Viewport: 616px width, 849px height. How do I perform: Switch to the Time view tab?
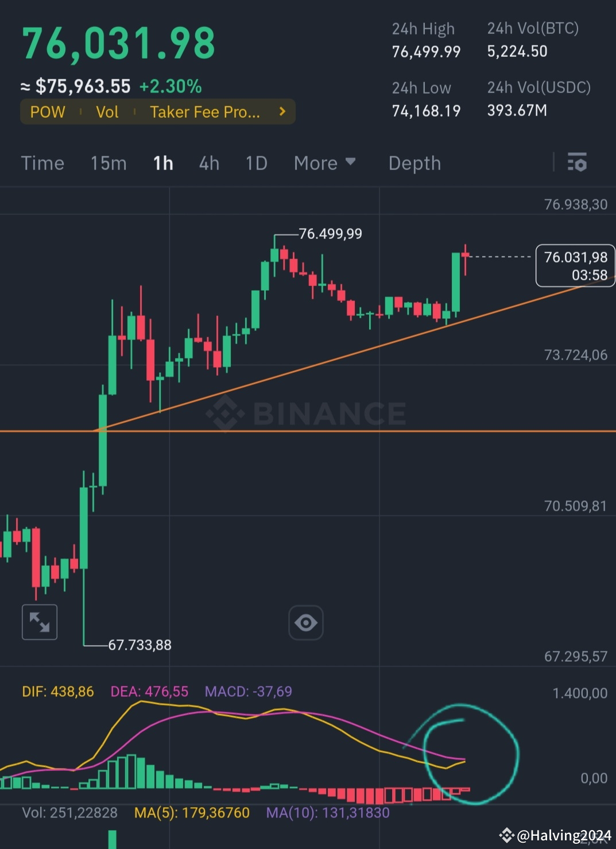point(42,163)
